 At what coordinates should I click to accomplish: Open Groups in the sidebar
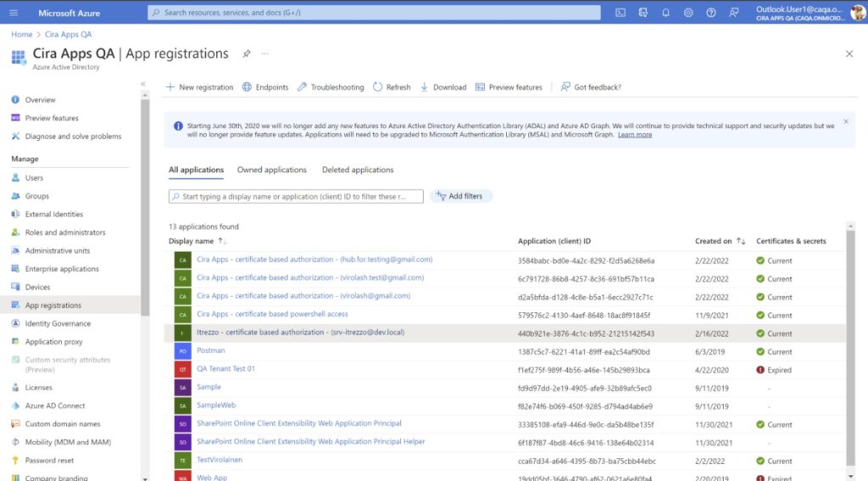click(36, 196)
